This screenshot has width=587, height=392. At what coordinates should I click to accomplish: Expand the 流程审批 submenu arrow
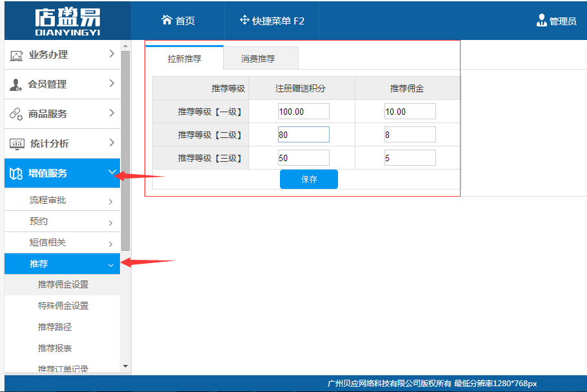(x=110, y=202)
